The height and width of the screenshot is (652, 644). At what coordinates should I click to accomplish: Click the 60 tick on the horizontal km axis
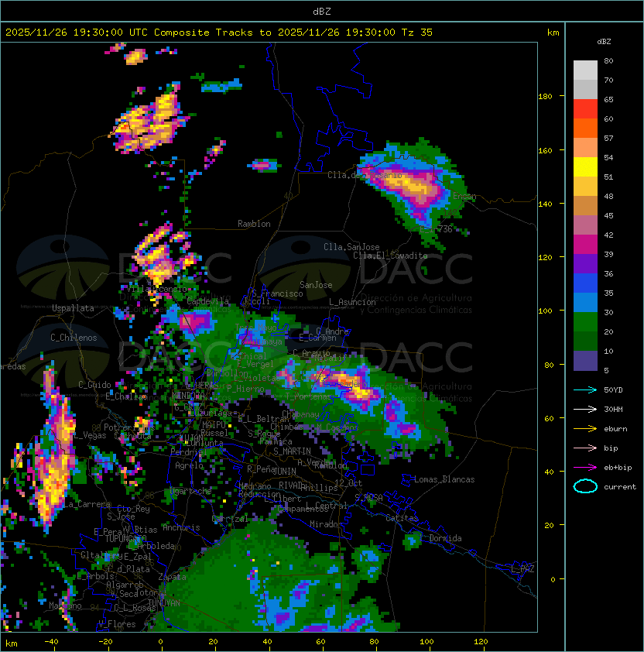320,642
